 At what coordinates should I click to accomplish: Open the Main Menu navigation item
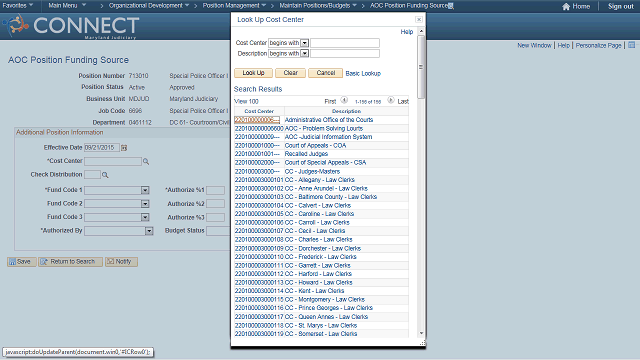pos(67,5)
